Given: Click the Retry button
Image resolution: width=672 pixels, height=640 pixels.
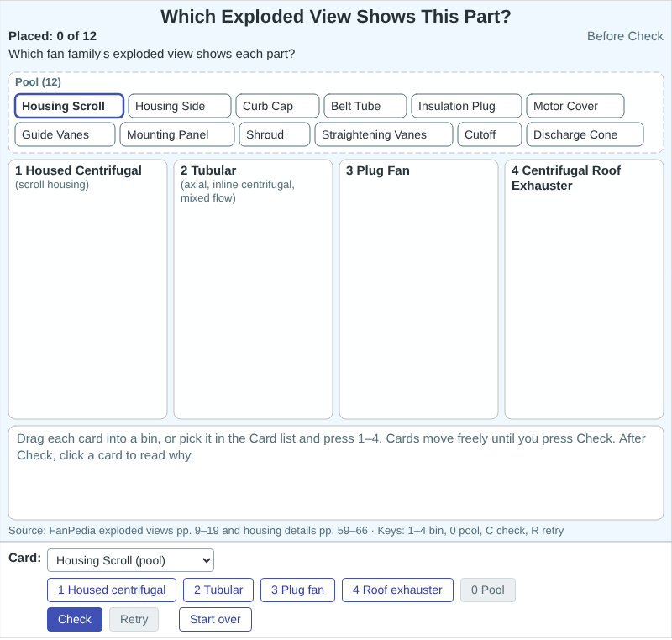Looking at the screenshot, I should point(134,620).
